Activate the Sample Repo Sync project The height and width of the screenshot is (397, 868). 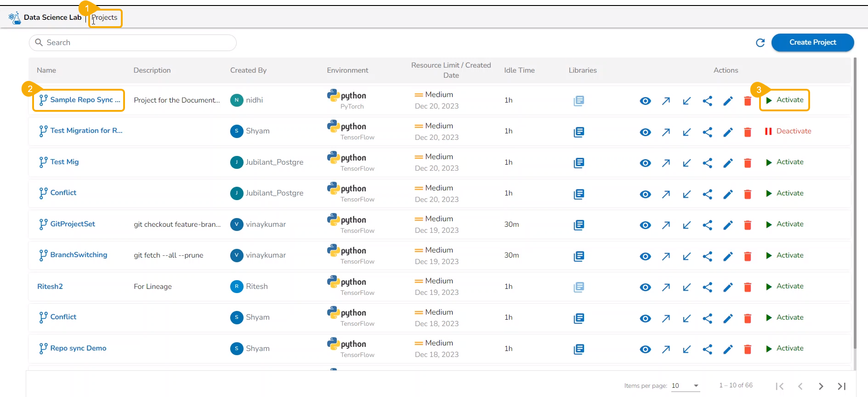[x=784, y=100]
